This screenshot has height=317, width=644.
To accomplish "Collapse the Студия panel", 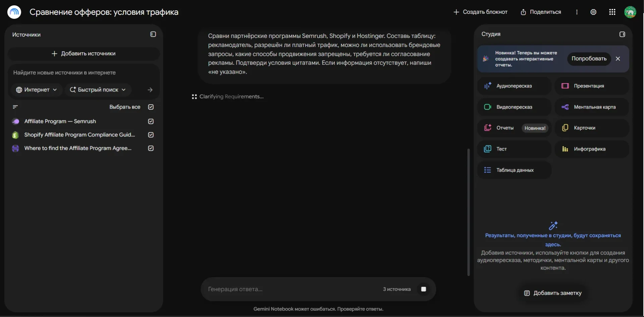I will coord(622,34).
